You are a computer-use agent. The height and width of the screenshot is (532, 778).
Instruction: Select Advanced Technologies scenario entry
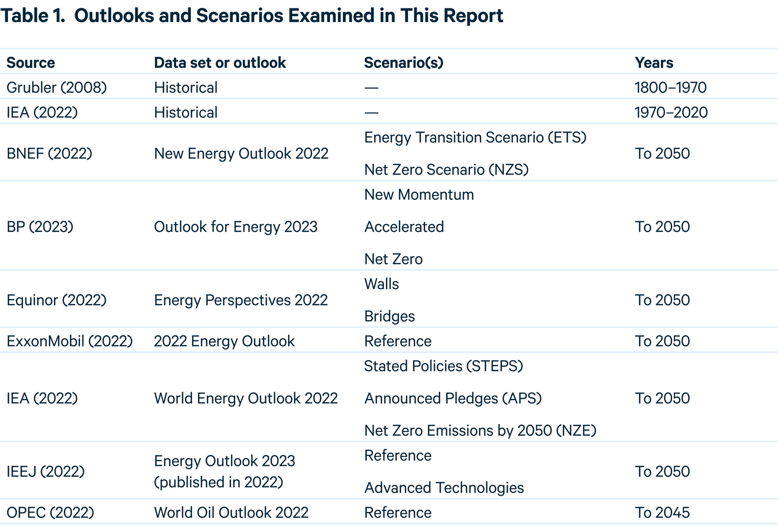tap(444, 488)
